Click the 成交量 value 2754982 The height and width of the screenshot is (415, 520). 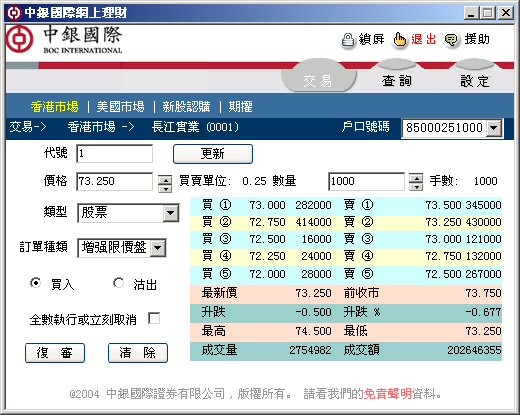coord(310,350)
